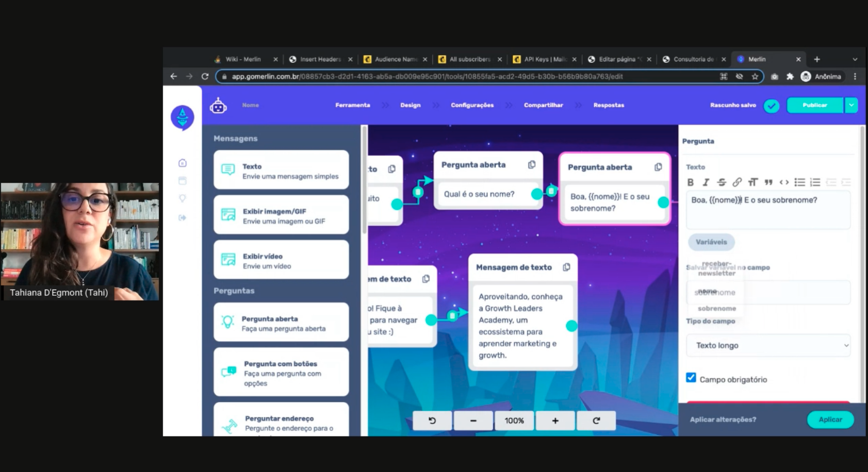Screen dimensions: 868x472
Task: Toggle Campo obrigatório checkbox
Action: pos(691,377)
